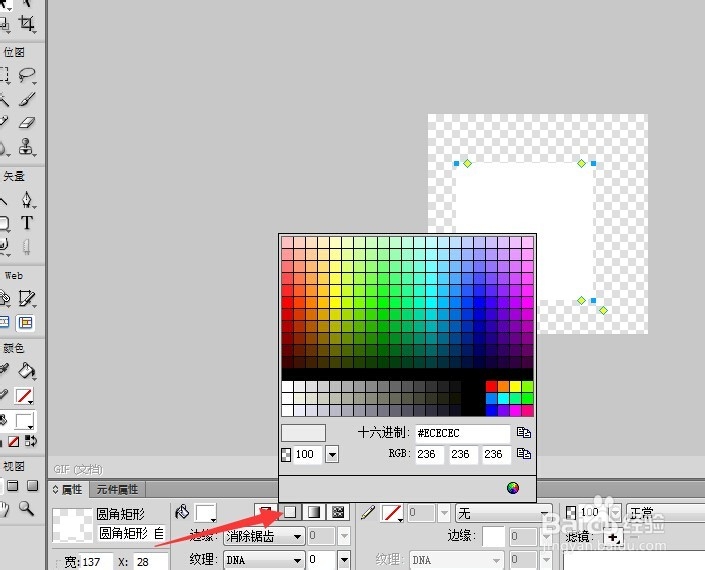Select the Lasso tool
Viewport: 705px width, 570px height.
27,75
